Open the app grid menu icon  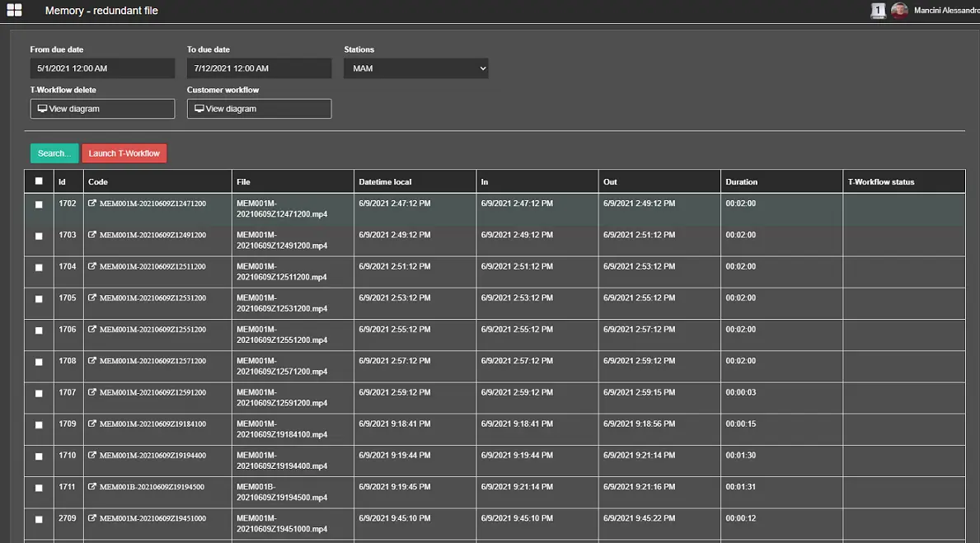[14, 11]
